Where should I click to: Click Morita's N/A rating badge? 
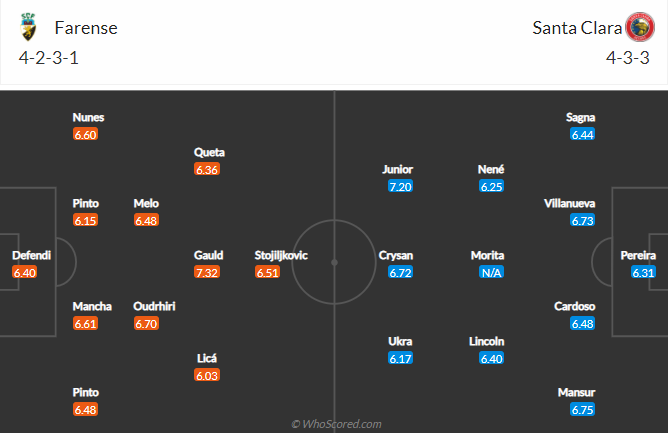pyautogui.click(x=491, y=272)
